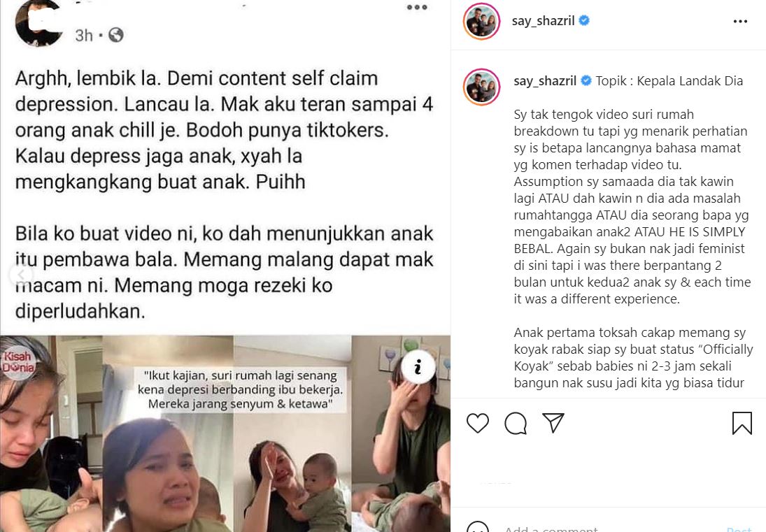Go to the previous image with the left arrow
This screenshot has width=766, height=532.
(x=20, y=275)
